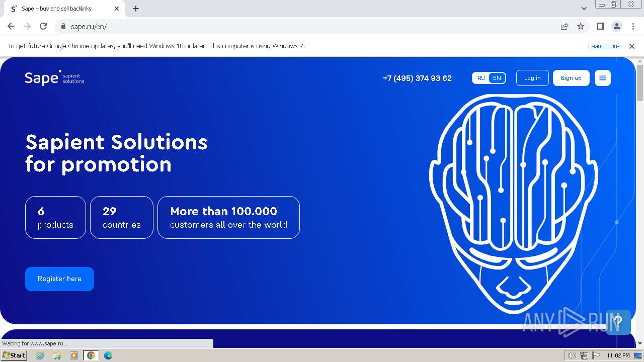
Task: Click Register here button
Action: pyautogui.click(x=59, y=279)
